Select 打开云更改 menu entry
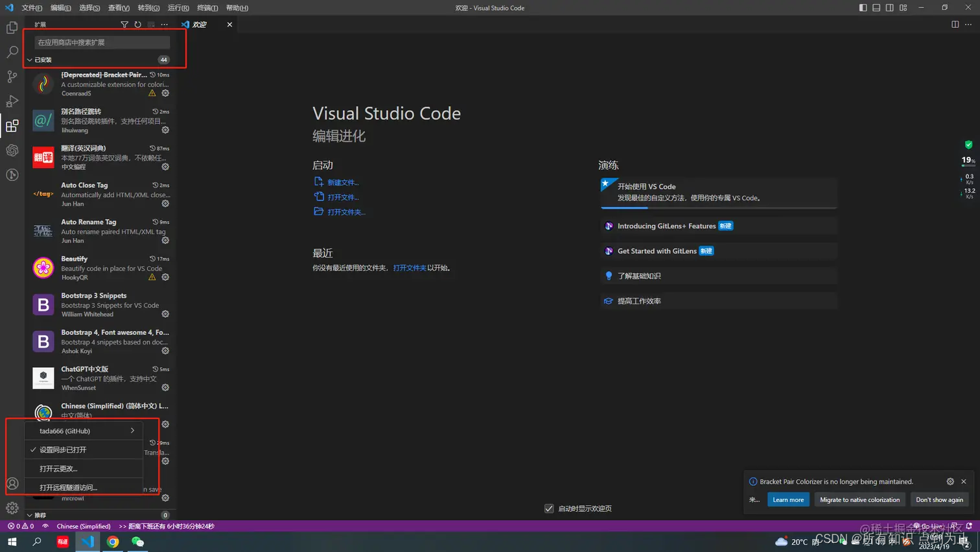This screenshot has width=980, height=552. tap(83, 468)
